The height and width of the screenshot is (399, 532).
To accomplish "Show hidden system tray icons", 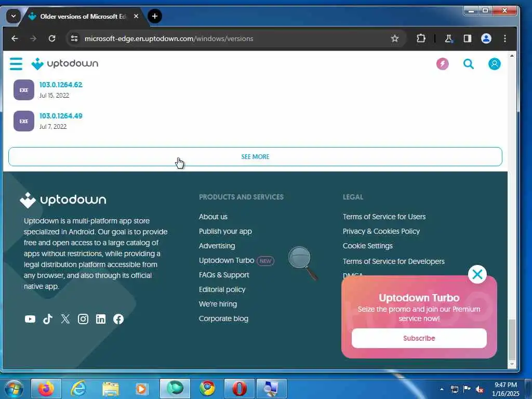I will click(442, 389).
